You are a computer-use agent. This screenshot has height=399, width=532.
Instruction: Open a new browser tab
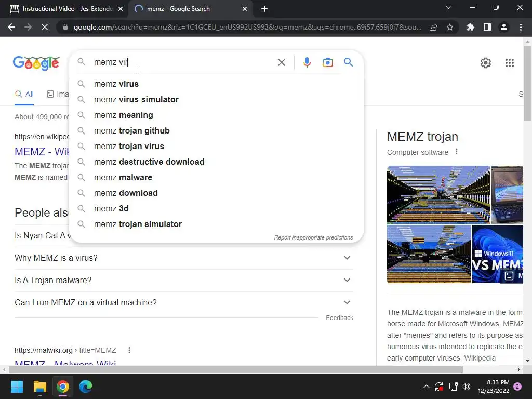point(264,9)
